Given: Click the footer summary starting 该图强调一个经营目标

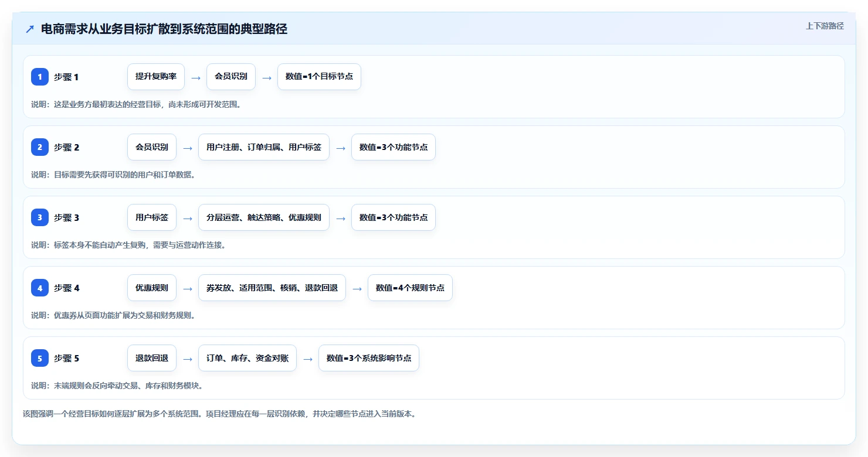Looking at the screenshot, I should [x=219, y=414].
